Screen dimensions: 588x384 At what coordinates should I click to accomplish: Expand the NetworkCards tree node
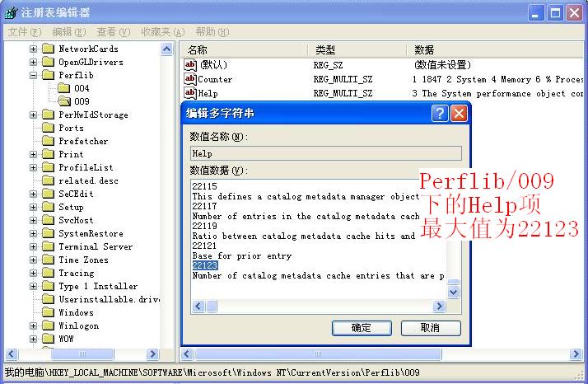coord(34,49)
